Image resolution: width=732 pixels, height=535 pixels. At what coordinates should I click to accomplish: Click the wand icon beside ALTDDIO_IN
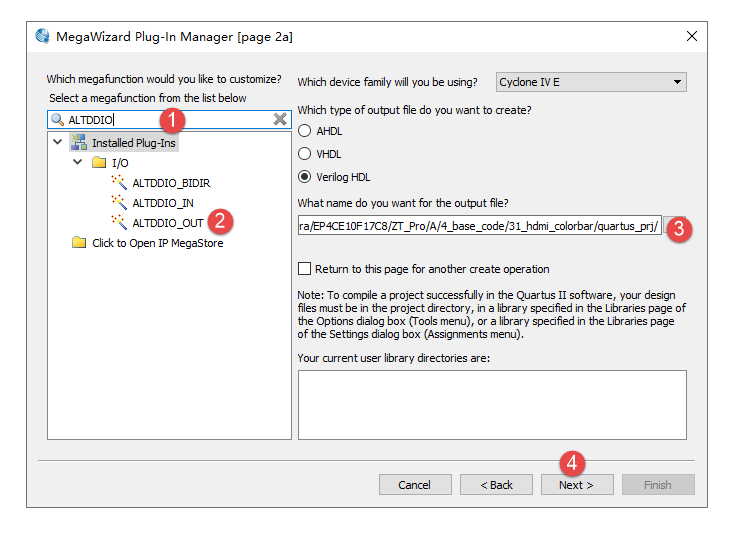tap(119, 203)
